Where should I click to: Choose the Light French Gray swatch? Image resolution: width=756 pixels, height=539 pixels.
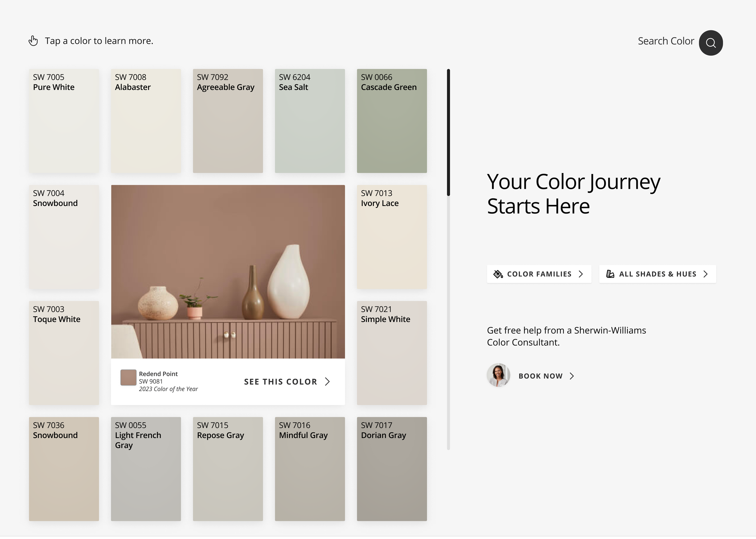coord(146,469)
